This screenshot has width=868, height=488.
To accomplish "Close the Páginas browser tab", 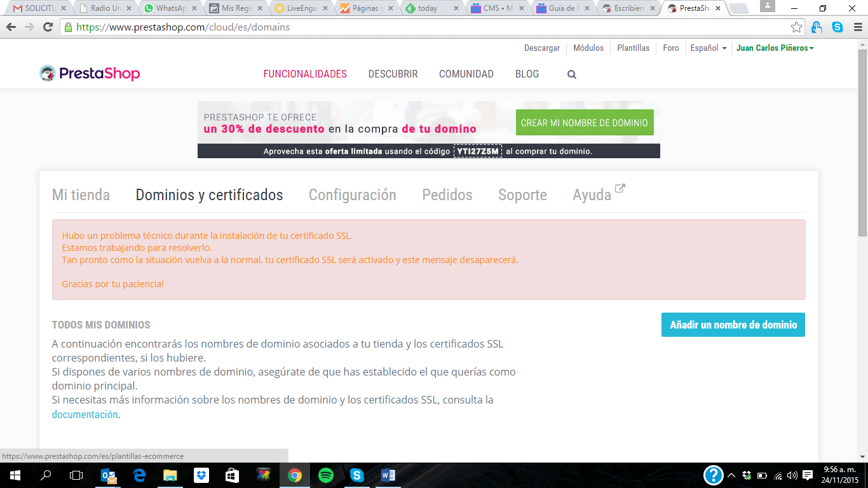I will coord(390,8).
